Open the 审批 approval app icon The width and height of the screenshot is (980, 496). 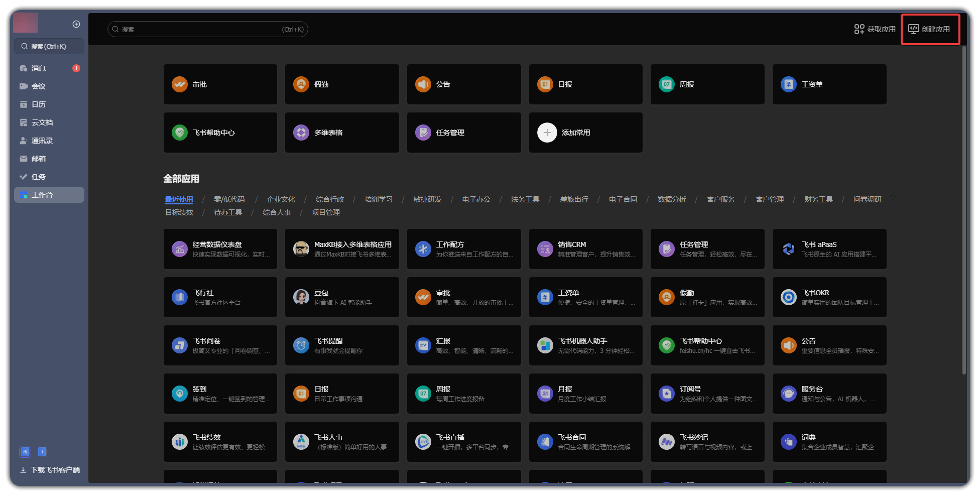(x=180, y=84)
